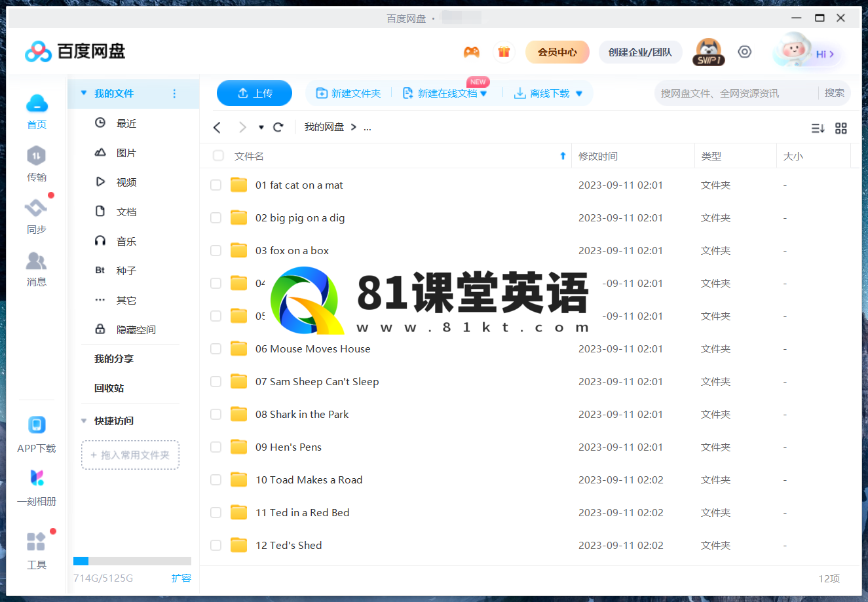Go back with the left arrow
Image resolution: width=868 pixels, height=602 pixels.
(x=217, y=127)
